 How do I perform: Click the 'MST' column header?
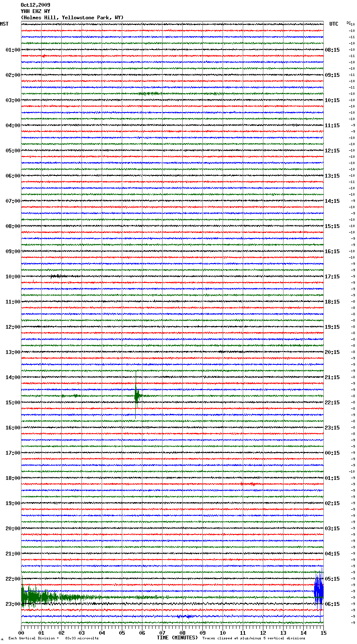(4, 24)
